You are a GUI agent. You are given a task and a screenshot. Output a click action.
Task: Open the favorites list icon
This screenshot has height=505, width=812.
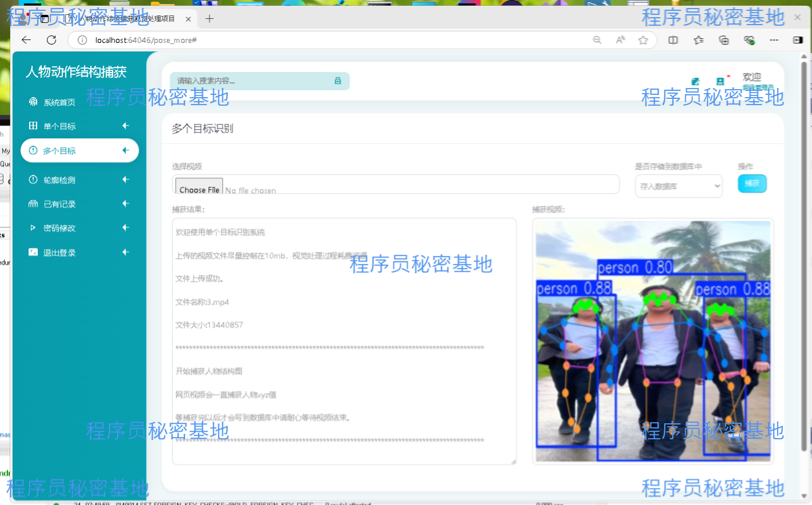(x=698, y=40)
